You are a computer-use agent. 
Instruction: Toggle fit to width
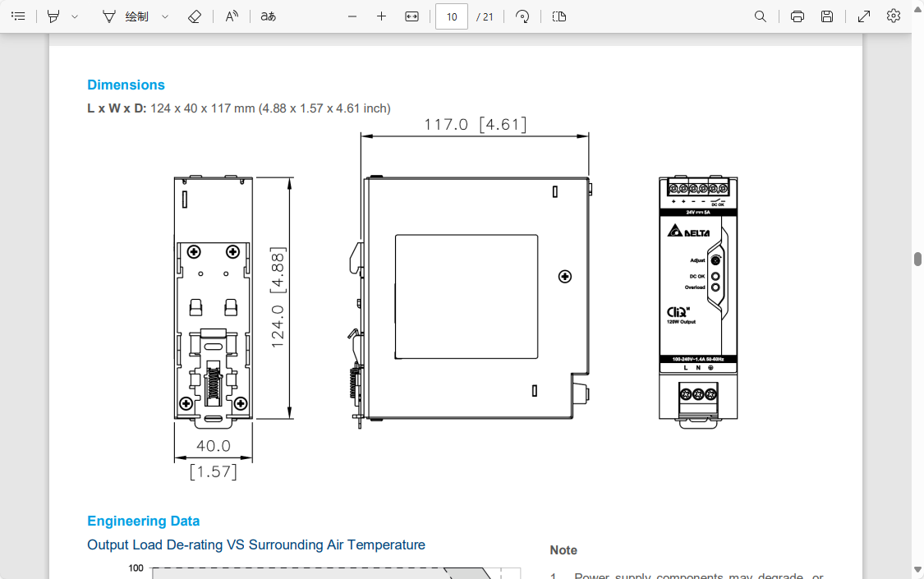point(412,16)
